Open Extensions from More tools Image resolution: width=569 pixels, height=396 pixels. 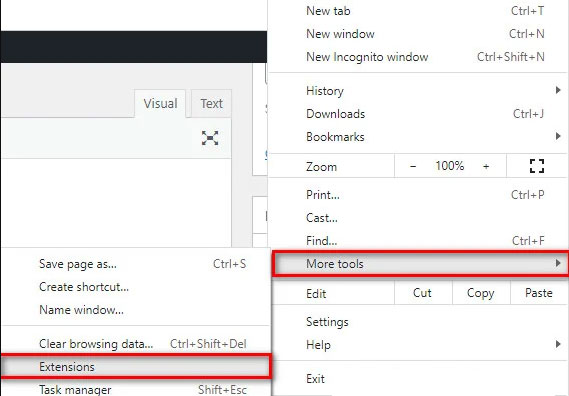pyautogui.click(x=136, y=367)
